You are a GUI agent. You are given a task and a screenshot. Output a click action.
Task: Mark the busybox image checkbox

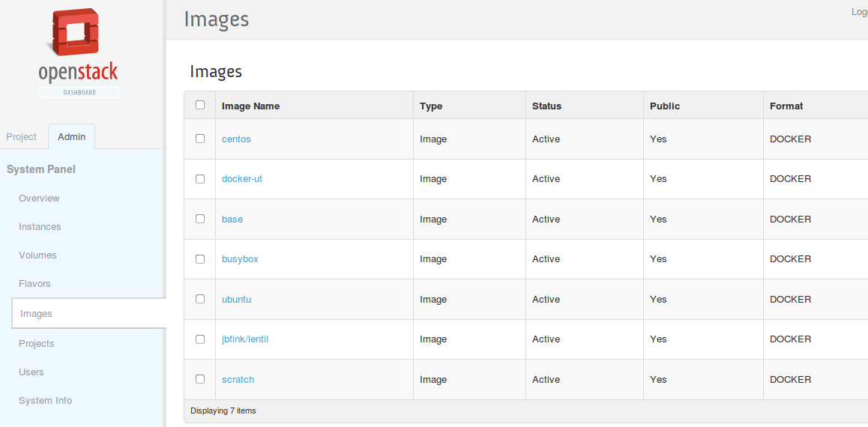coord(200,259)
